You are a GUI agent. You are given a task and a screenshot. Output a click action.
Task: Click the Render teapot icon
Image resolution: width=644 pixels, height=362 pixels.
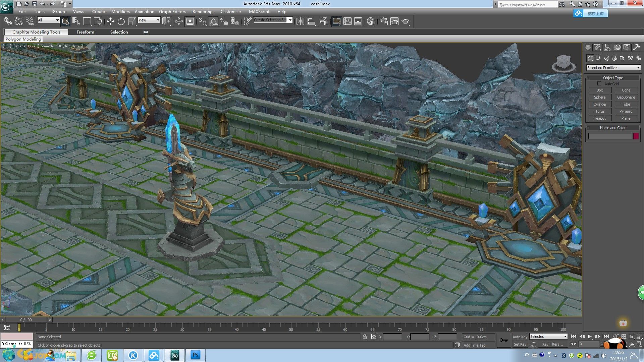405,21
